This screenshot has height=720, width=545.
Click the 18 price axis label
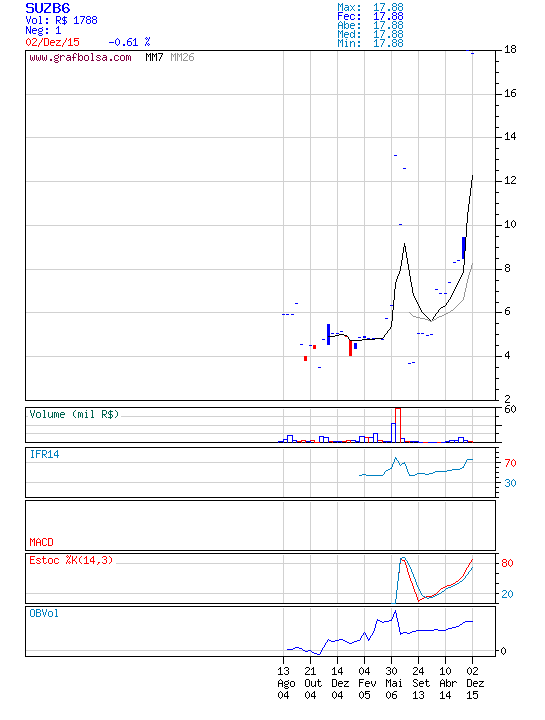tap(510, 50)
